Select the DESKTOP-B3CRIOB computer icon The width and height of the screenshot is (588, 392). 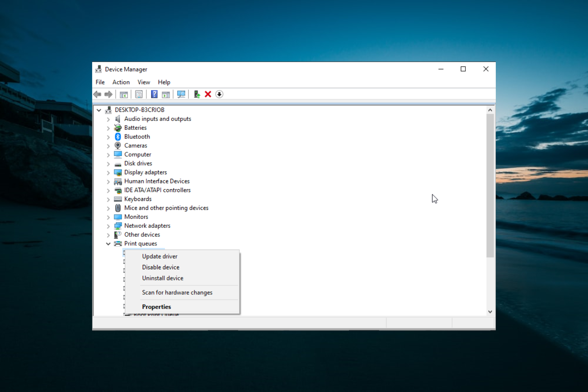(108, 110)
